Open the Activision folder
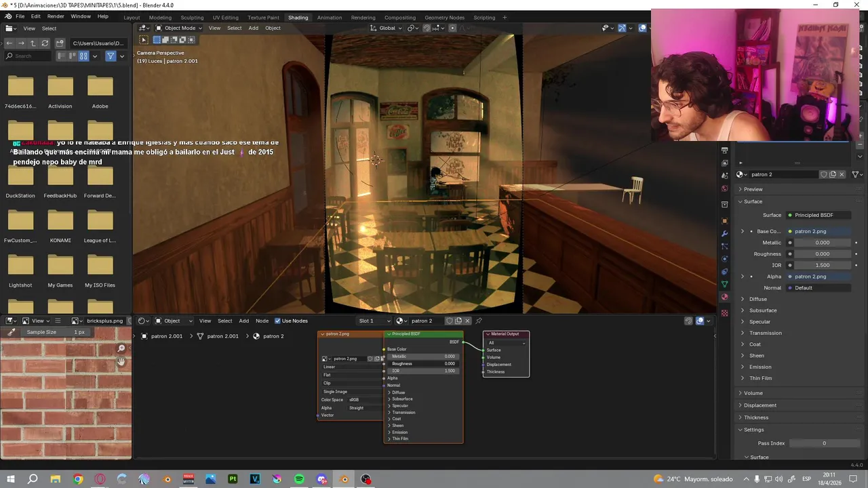Viewport: 868px width, 488px height. point(60,91)
